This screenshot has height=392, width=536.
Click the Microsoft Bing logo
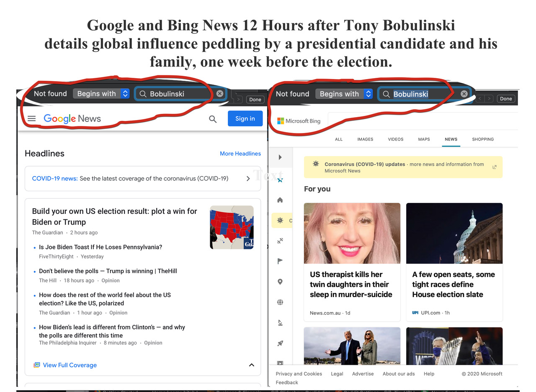click(299, 121)
